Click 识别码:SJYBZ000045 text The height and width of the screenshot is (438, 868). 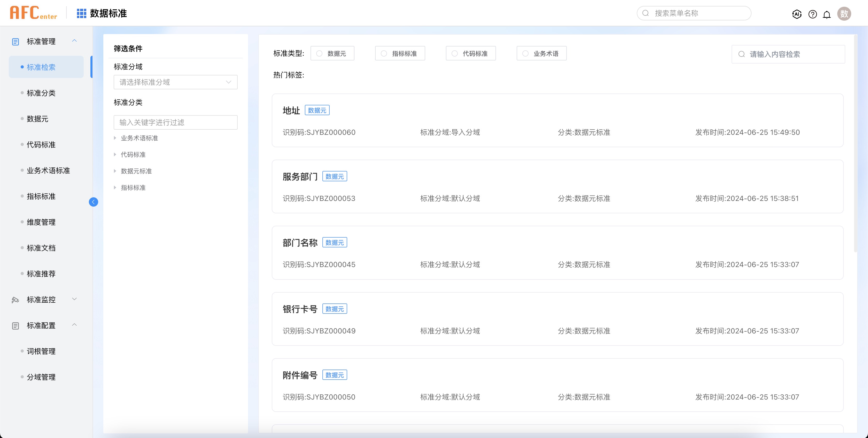(319, 264)
